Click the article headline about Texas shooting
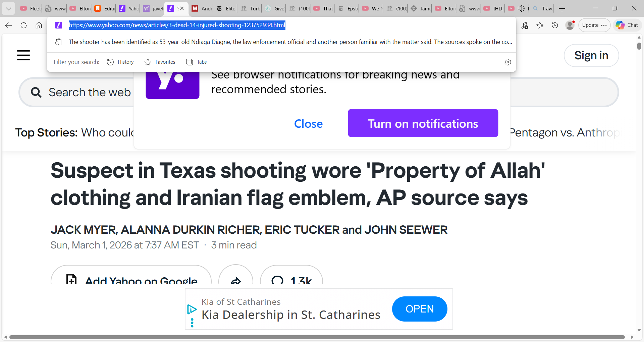644x342 pixels. (x=298, y=184)
